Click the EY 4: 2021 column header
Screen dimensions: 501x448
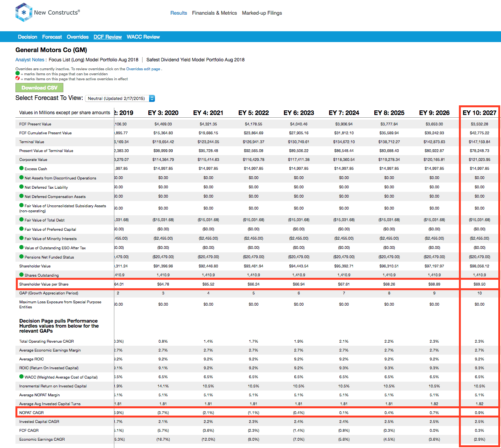[x=208, y=113]
